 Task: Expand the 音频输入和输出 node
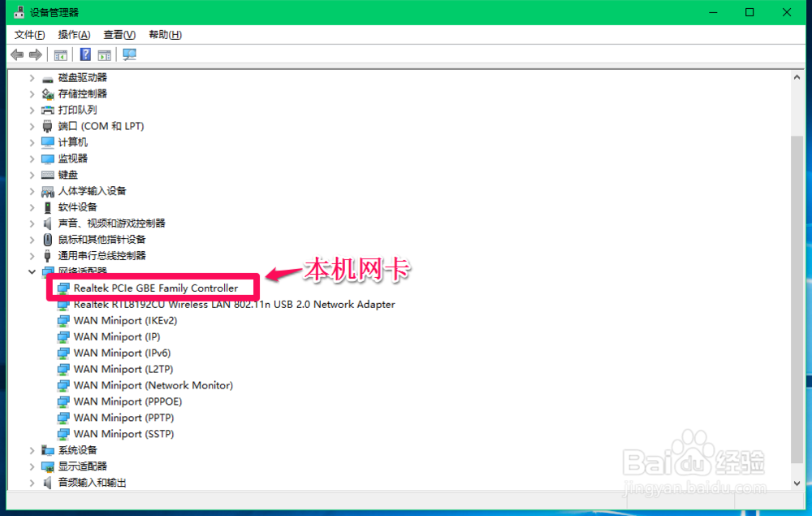tap(32, 483)
